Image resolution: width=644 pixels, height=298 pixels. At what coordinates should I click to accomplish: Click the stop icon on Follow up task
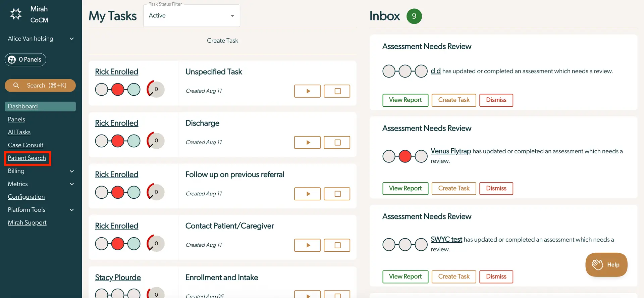click(x=337, y=194)
